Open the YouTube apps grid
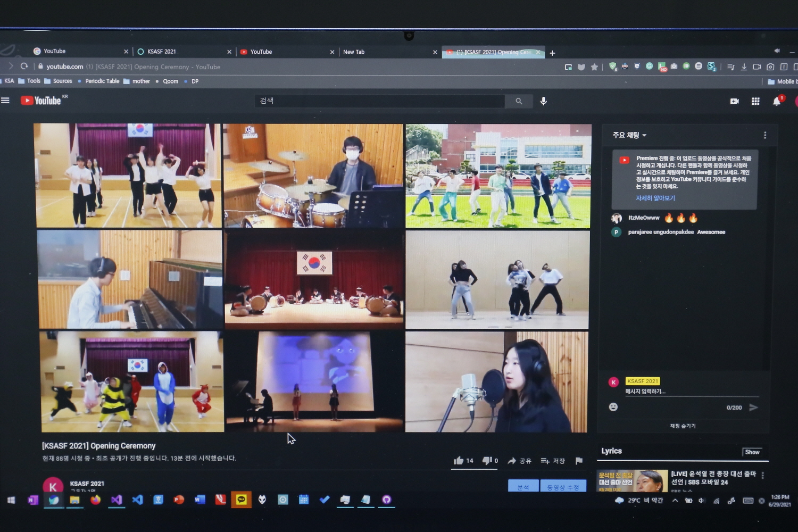798x532 pixels. [x=755, y=101]
